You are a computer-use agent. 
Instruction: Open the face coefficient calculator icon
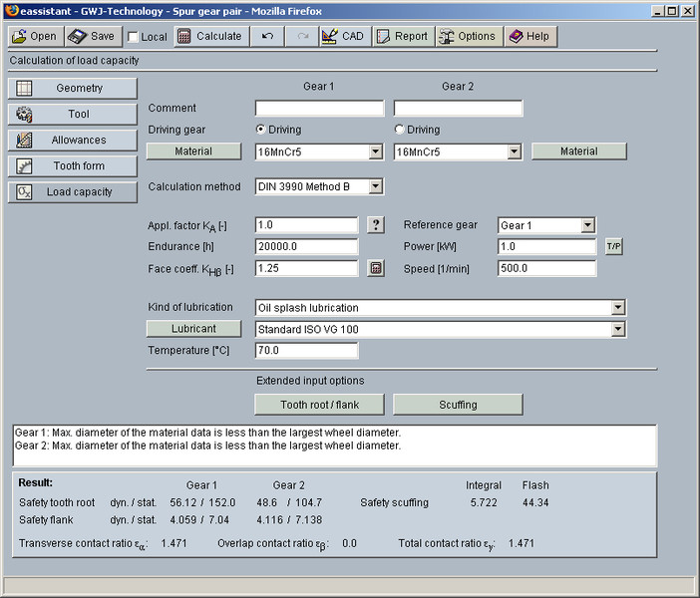point(375,268)
